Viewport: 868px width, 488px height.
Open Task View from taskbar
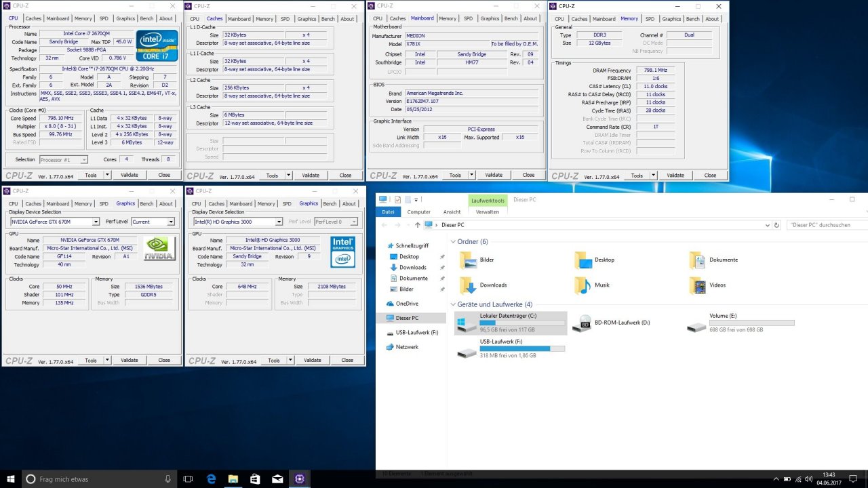tap(189, 479)
